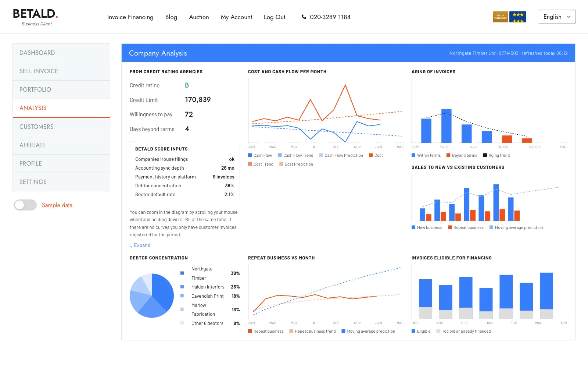Screen dimensions: 588x368
Task: Toggle New business legend swatch
Action: [x=413, y=227]
